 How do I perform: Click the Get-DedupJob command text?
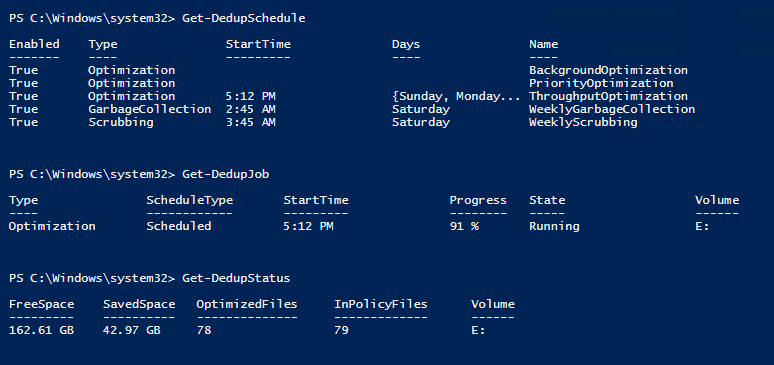click(226, 174)
